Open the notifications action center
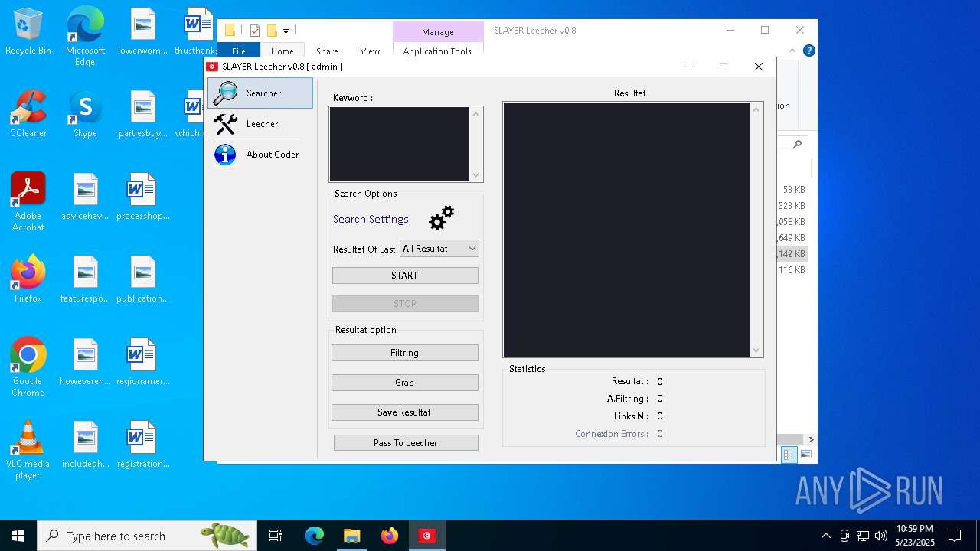This screenshot has width=980, height=551. pyautogui.click(x=955, y=536)
